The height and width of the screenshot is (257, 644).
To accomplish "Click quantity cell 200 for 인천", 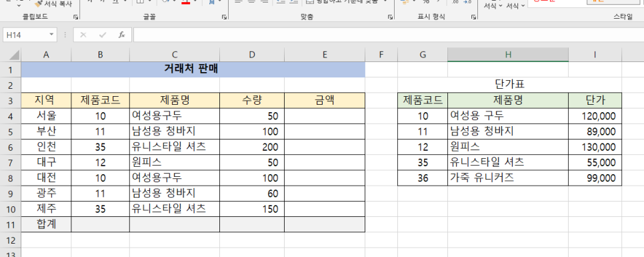I will (x=252, y=148).
